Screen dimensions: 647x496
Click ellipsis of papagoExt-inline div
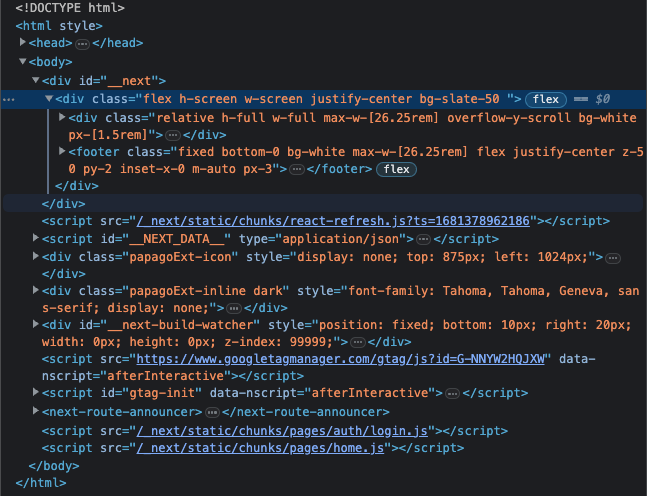tap(234, 309)
